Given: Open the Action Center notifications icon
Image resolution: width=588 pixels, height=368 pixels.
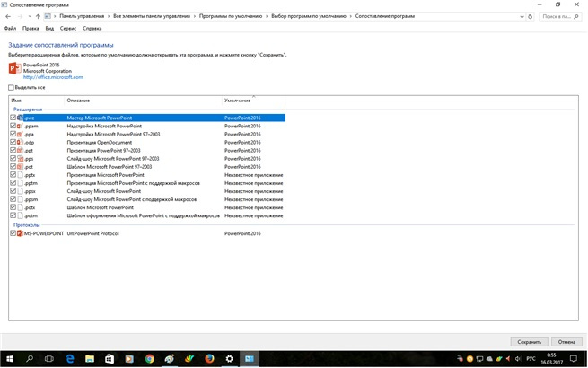Looking at the screenshot, I should [574, 359].
